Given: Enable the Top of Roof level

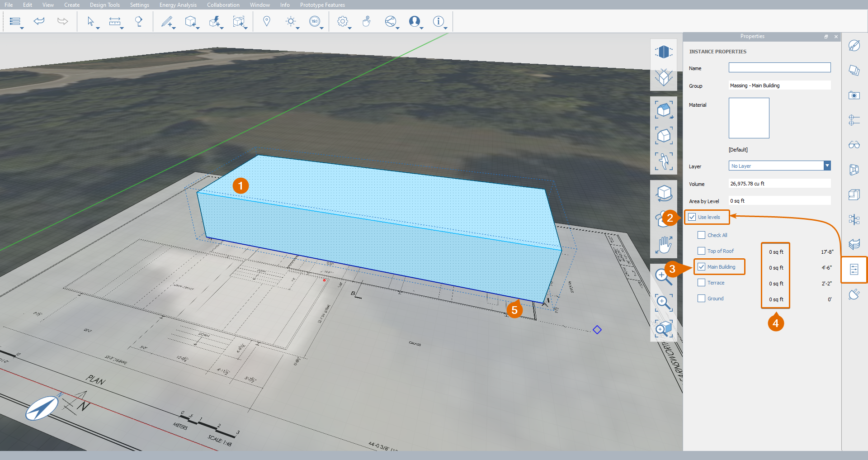Looking at the screenshot, I should pos(701,251).
